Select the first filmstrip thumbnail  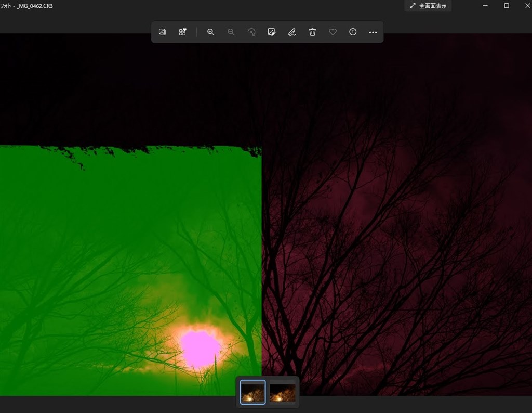(253, 392)
